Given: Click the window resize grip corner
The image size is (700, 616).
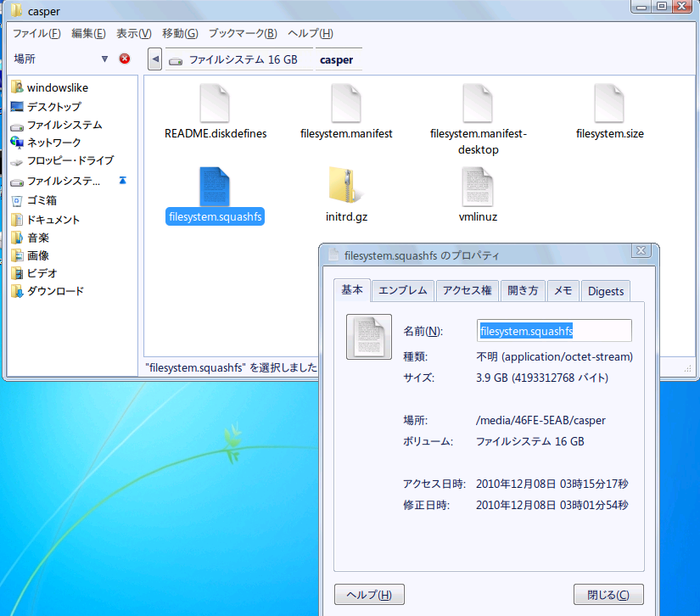Looking at the screenshot, I should 687,369.
